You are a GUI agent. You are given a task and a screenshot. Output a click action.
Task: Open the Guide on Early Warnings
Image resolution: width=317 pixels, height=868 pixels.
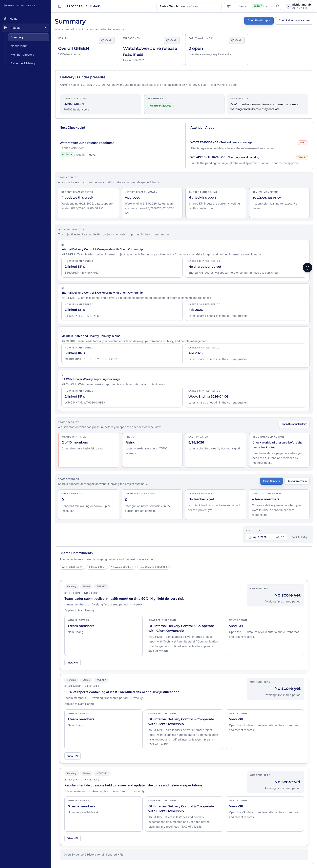(x=236, y=40)
